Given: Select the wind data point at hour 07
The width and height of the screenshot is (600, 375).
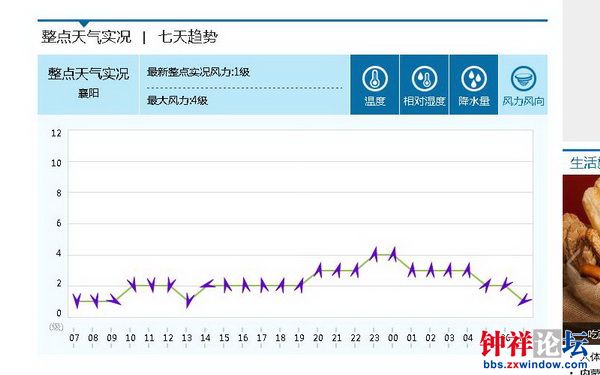Looking at the screenshot, I should point(77,301).
